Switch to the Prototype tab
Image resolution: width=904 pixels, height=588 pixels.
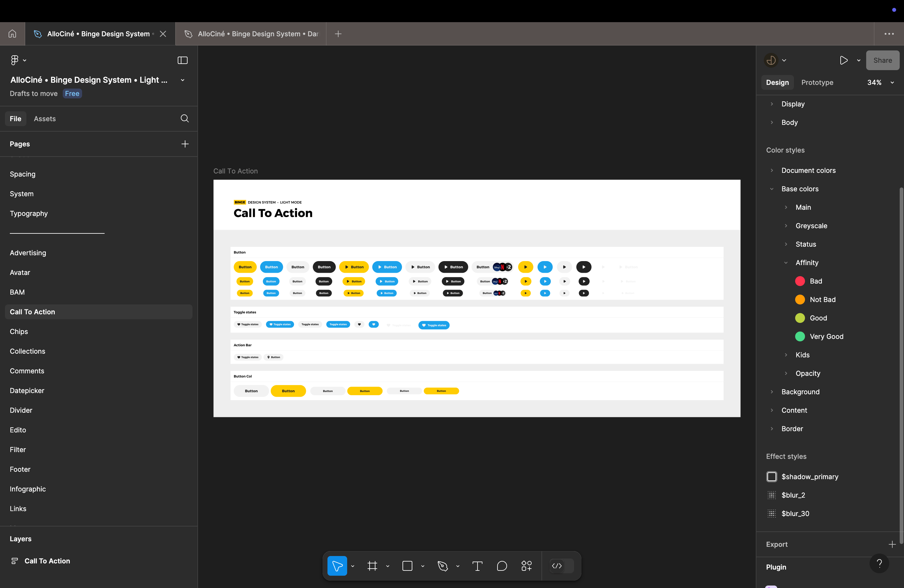817,82
